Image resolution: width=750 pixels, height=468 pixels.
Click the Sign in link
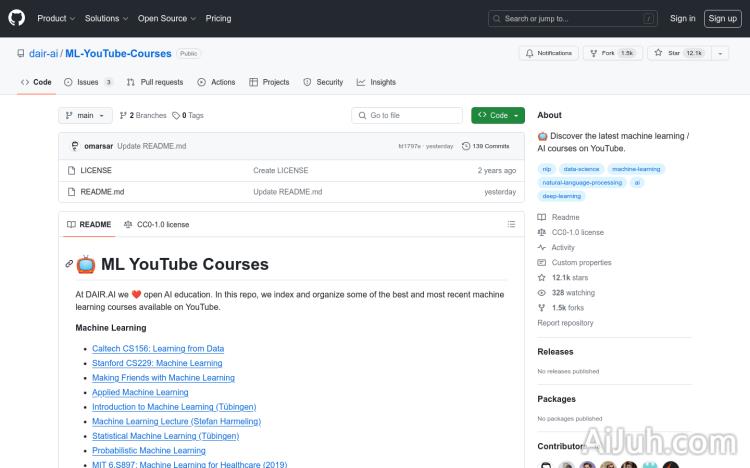pos(682,18)
